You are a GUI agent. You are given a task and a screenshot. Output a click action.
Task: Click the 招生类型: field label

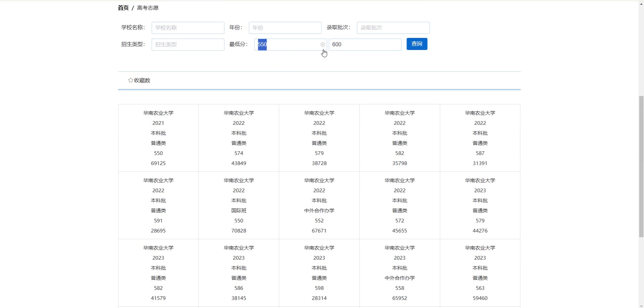coord(133,44)
